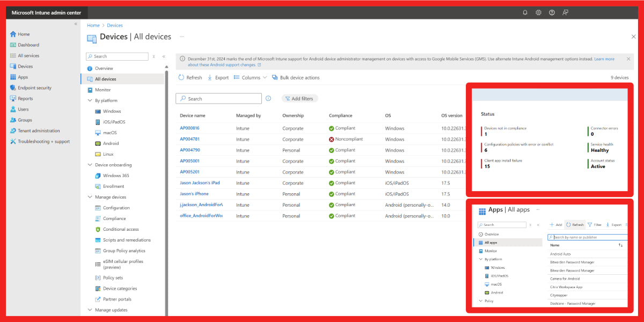Click Devices in the breadcrumb
Screen dimensions: 644x322
(115, 25)
